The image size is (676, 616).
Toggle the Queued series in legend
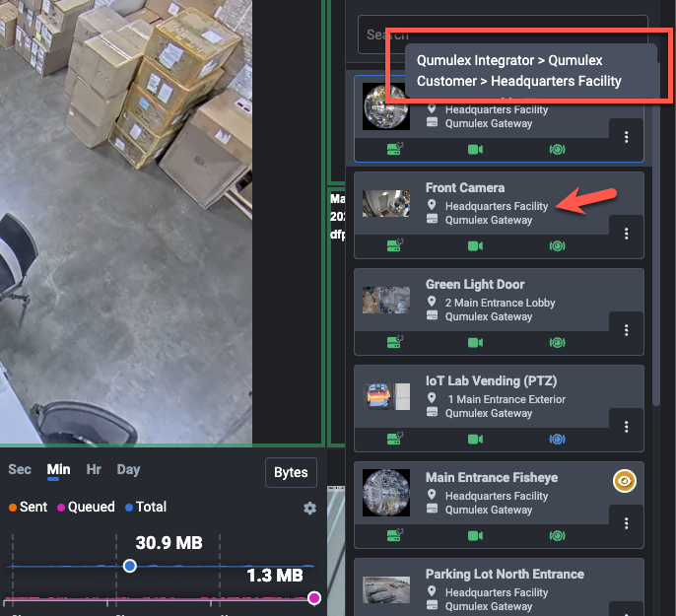pos(86,507)
